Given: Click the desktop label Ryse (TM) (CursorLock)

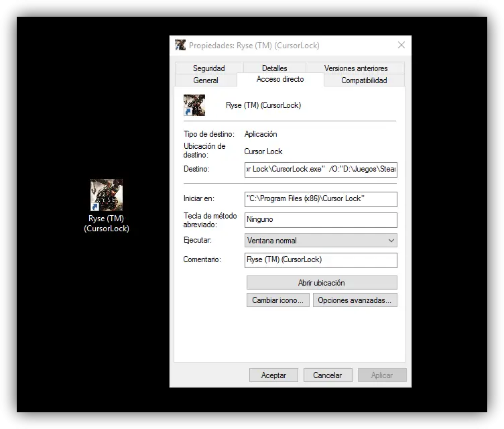Looking at the screenshot, I should point(107,223).
